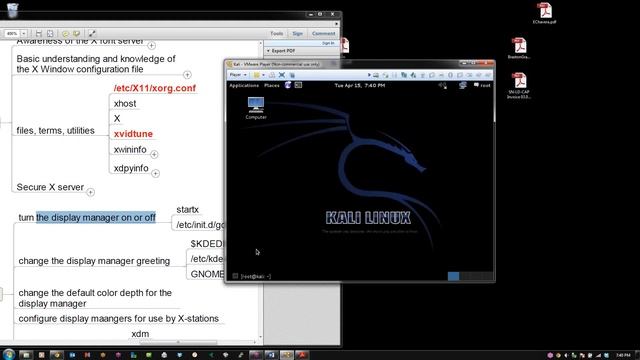Click the Windows Start button
The width and height of the screenshot is (640, 360).
(x=9, y=354)
